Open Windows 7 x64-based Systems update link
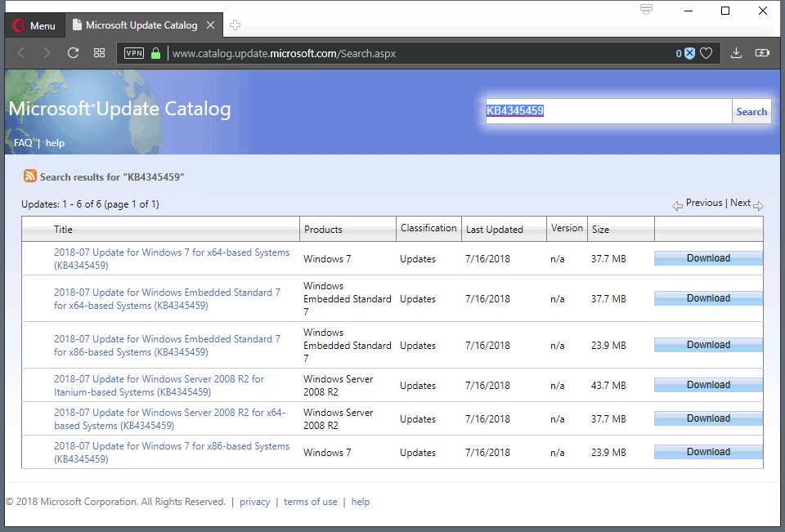 (x=172, y=259)
